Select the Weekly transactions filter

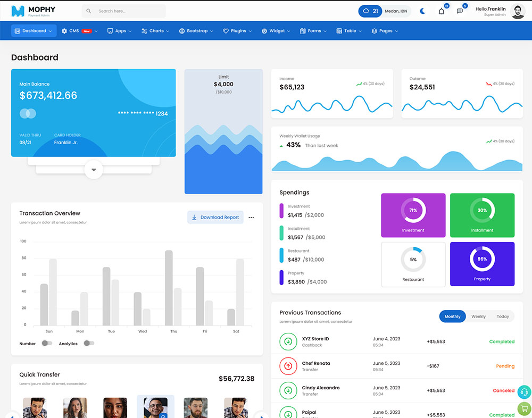click(478, 316)
